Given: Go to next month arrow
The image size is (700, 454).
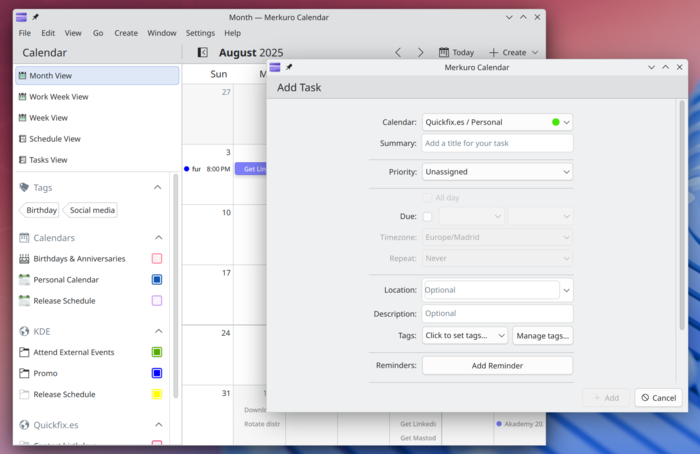Looking at the screenshot, I should click(420, 53).
